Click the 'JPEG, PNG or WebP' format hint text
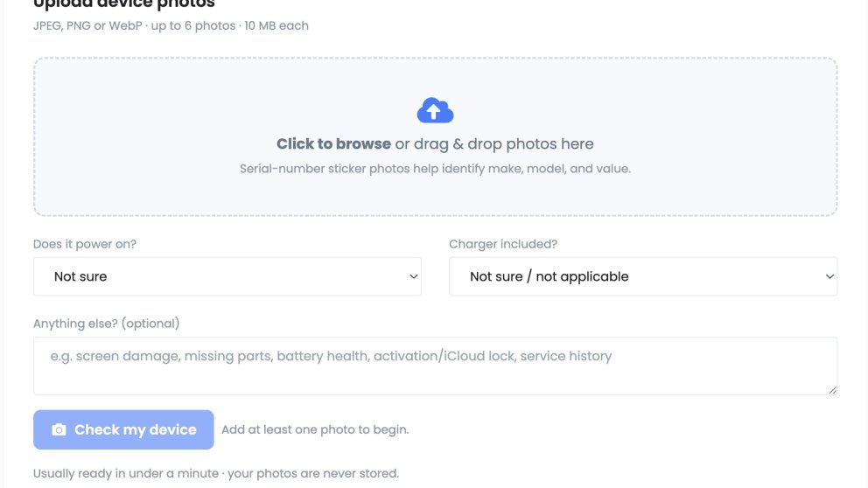The height and width of the screenshot is (488, 868). tap(87, 26)
